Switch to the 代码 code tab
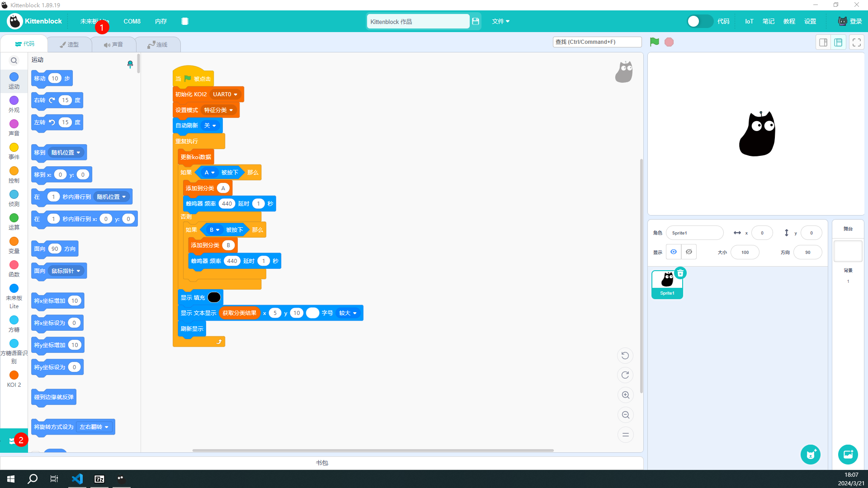 pyautogui.click(x=24, y=44)
